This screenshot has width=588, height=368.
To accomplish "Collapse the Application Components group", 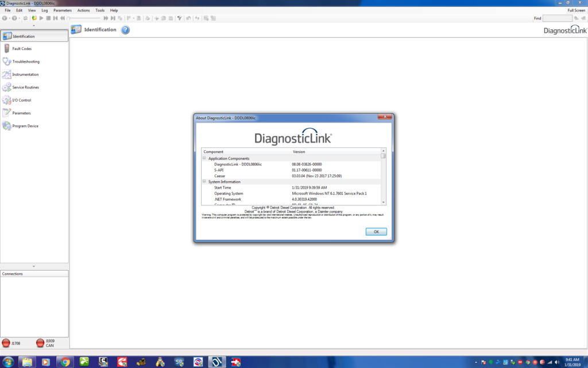I will pyautogui.click(x=204, y=158).
